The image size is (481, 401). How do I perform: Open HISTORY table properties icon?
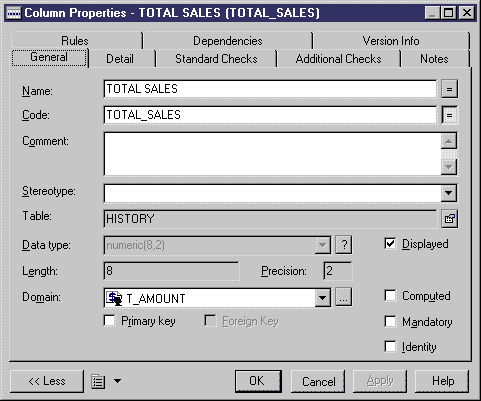tap(449, 219)
